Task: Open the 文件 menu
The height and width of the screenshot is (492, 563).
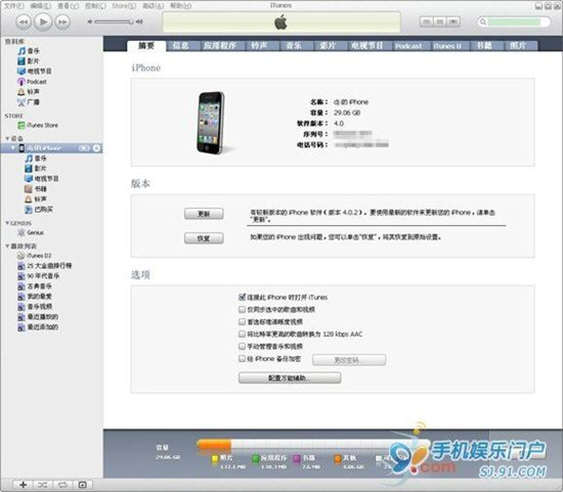Action: [14, 6]
